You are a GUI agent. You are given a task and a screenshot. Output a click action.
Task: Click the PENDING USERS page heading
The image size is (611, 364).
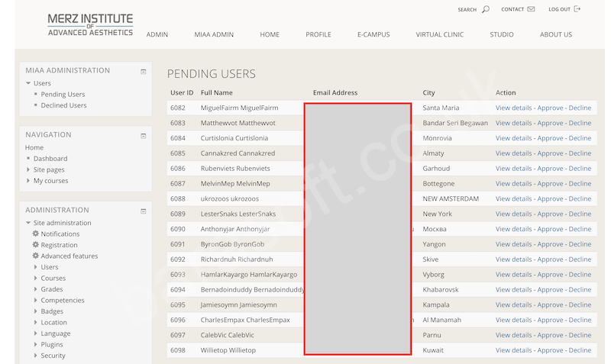tap(212, 73)
